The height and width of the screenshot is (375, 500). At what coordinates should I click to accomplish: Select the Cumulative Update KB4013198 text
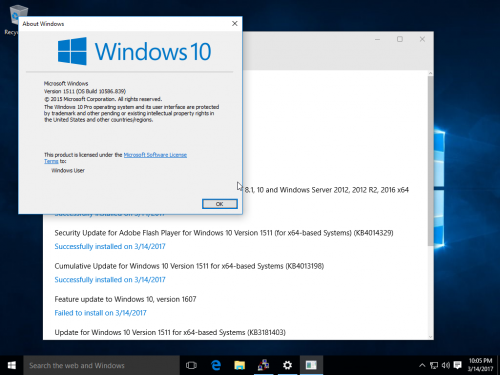189,266
